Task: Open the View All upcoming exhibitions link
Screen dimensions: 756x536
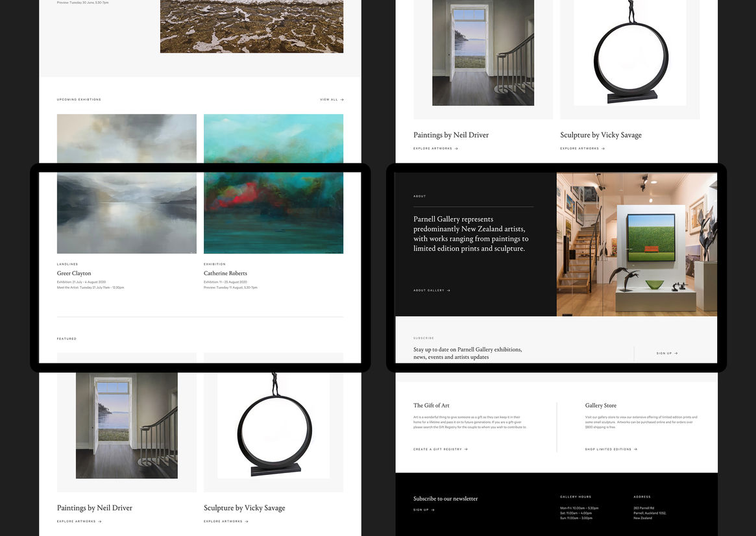Action: (x=329, y=100)
